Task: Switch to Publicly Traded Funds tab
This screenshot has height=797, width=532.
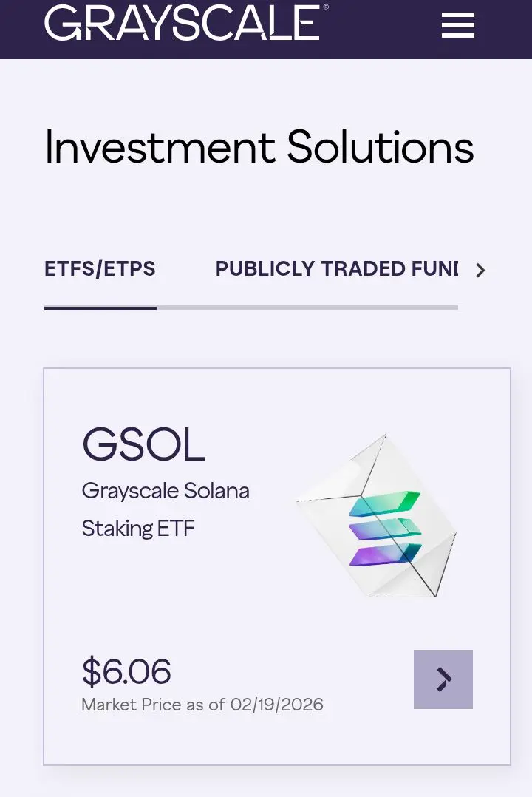Action: 336,268
